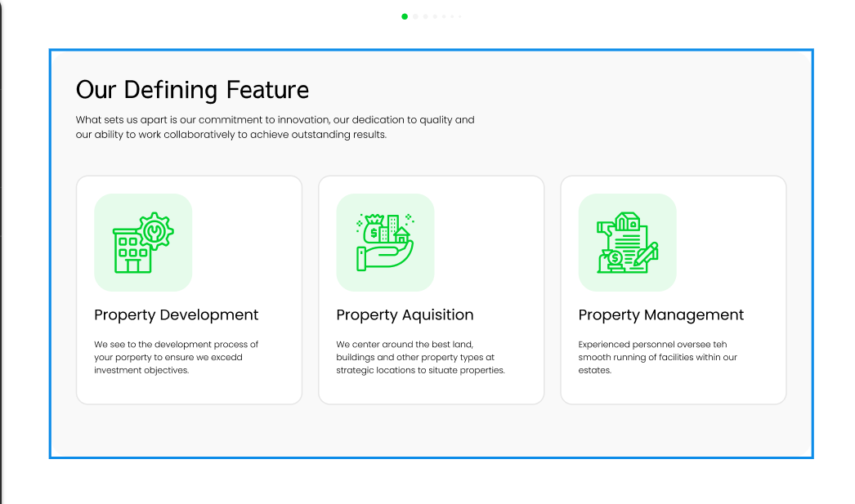
Task: Select the active green carousel dot
Action: [x=405, y=16]
